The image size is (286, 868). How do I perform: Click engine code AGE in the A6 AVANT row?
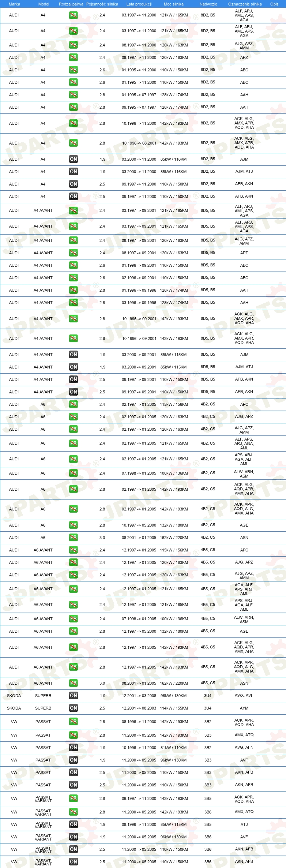click(244, 631)
